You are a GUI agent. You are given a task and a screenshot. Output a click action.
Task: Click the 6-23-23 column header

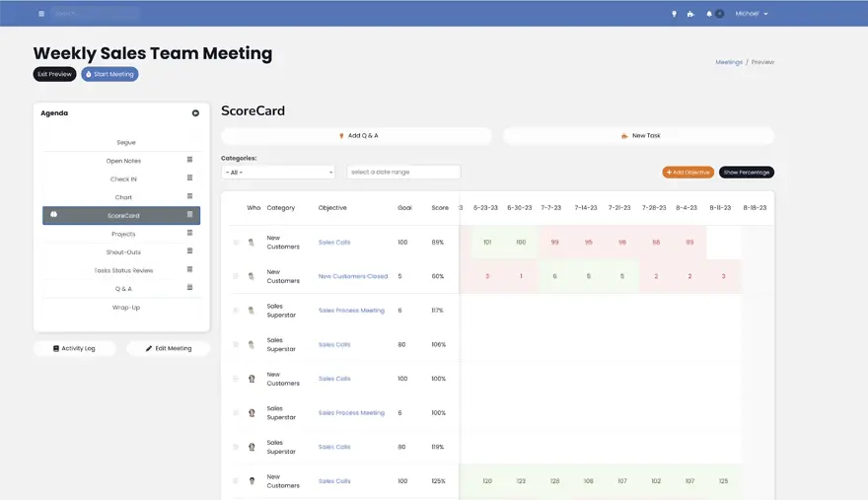[485, 208]
